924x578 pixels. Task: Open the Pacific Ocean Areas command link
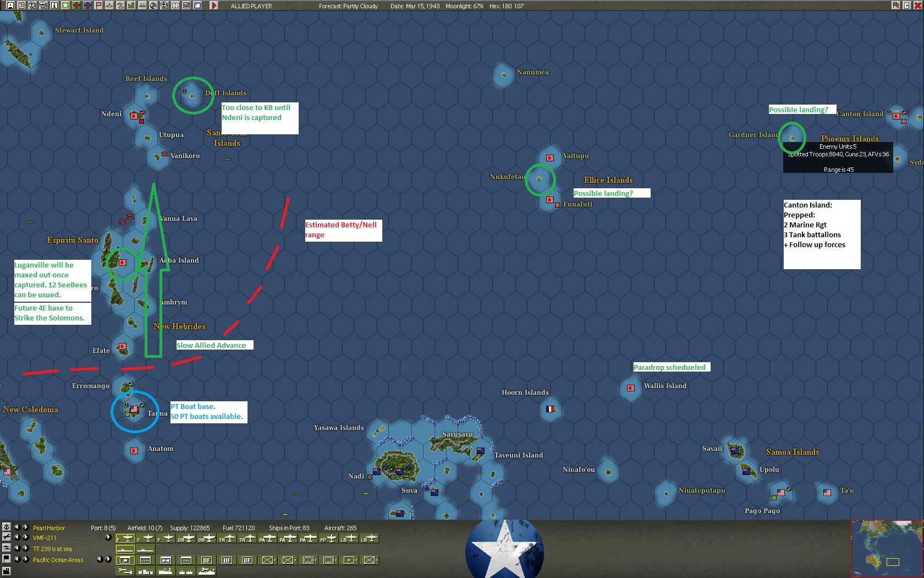point(58,560)
